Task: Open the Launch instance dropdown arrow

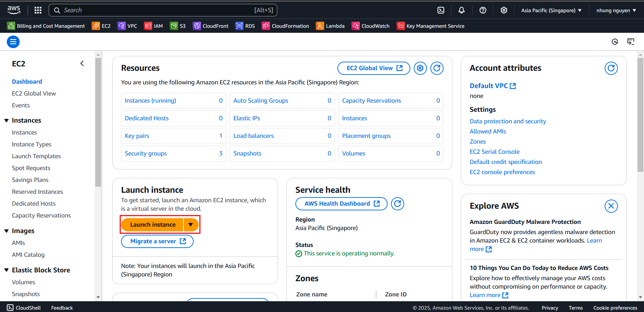Action: pos(191,225)
